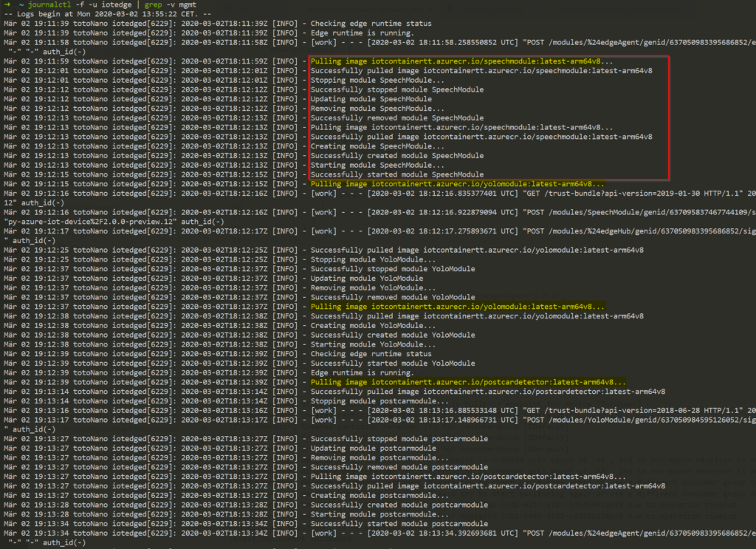Click 'Successfully removed module SpeechModule'
Screen dimensions: 756x549
point(396,118)
